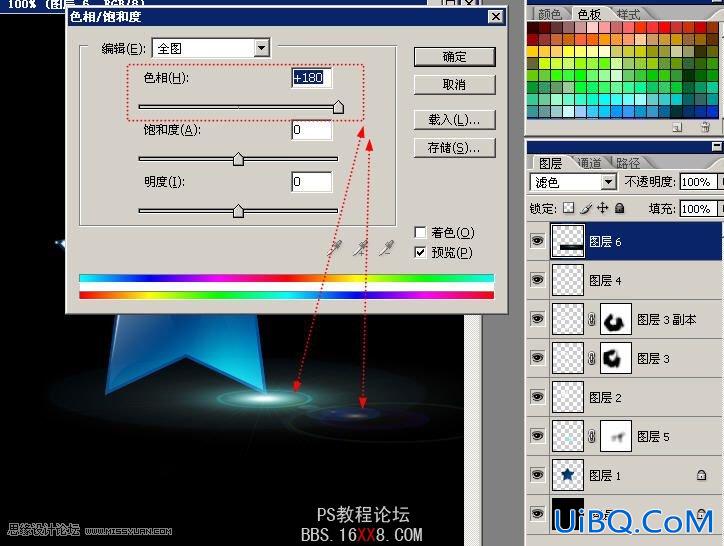The height and width of the screenshot is (546, 724).
Task: Click the layer mask thumbnail of 图层 5
Action: [x=616, y=436]
